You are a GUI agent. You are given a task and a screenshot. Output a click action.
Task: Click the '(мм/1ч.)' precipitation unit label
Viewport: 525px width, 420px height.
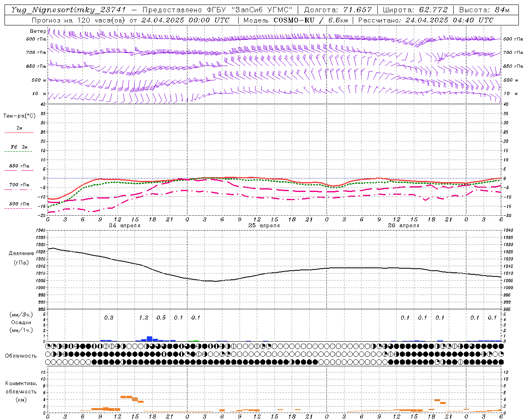coord(21,330)
